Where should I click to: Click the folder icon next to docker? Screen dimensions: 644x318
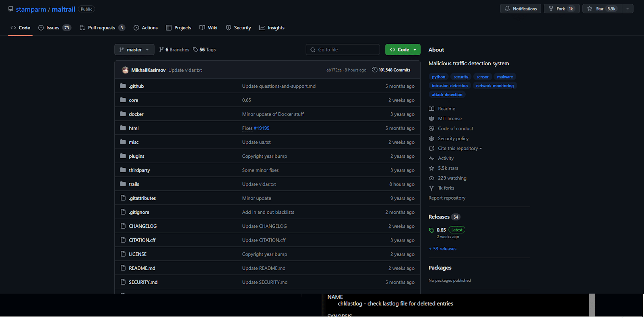pyautogui.click(x=123, y=114)
